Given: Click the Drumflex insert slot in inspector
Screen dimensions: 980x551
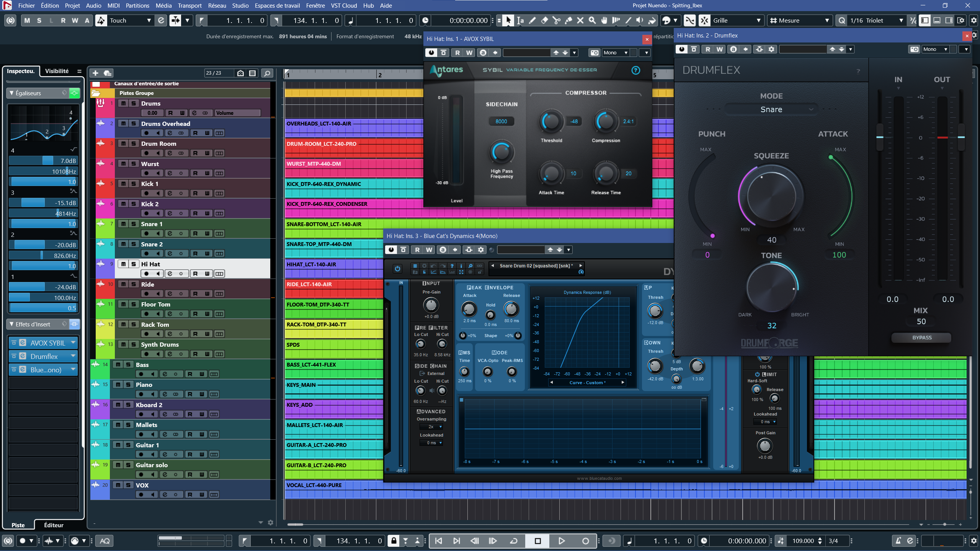Looking at the screenshot, I should click(43, 356).
